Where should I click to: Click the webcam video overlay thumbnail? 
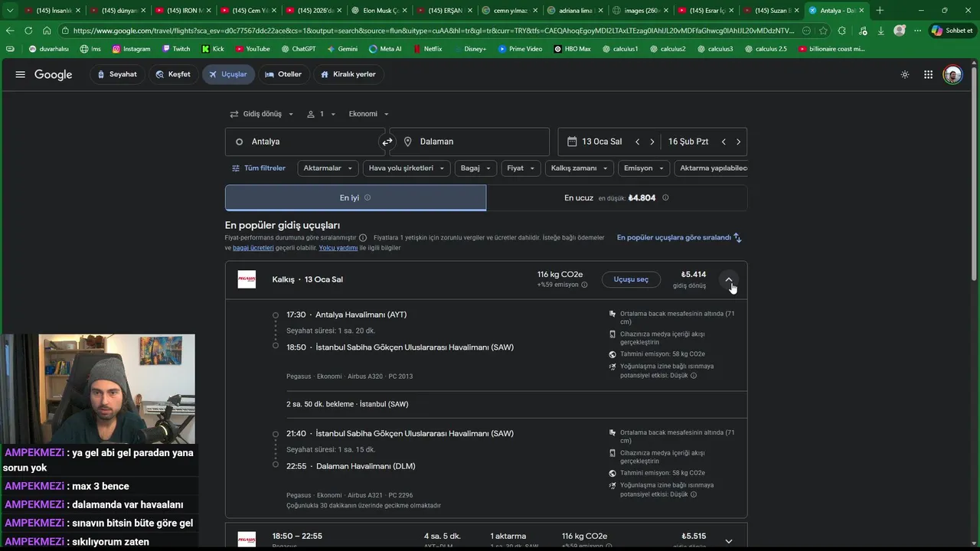point(97,389)
